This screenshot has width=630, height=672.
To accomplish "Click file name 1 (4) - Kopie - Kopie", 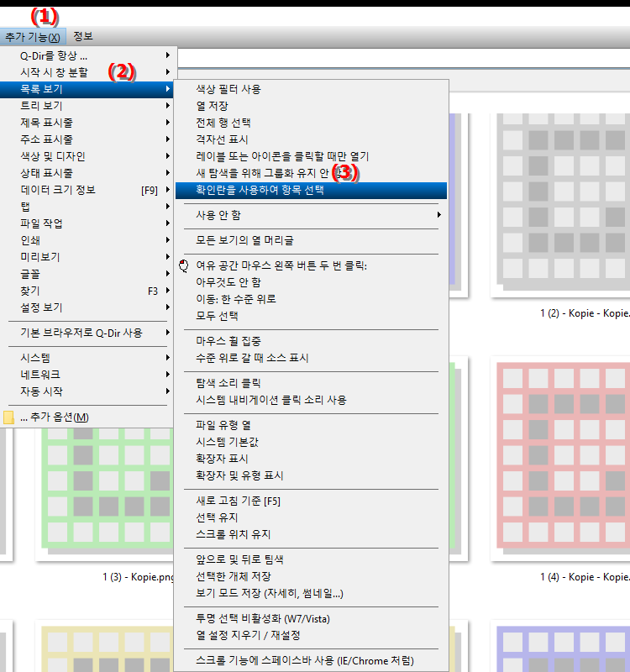I will [x=585, y=577].
